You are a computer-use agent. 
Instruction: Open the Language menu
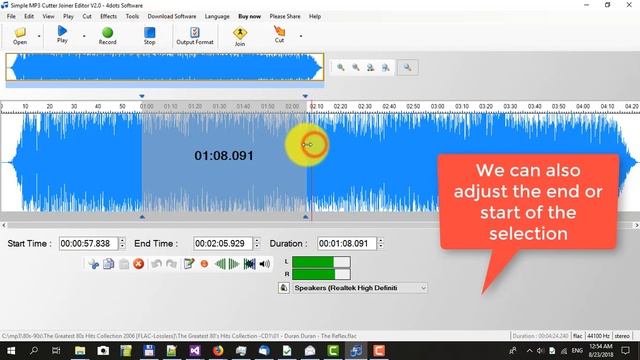tap(217, 16)
